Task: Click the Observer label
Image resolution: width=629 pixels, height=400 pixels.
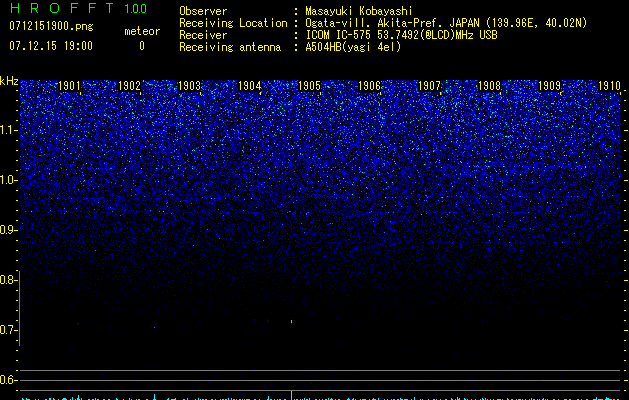Action: (203, 11)
